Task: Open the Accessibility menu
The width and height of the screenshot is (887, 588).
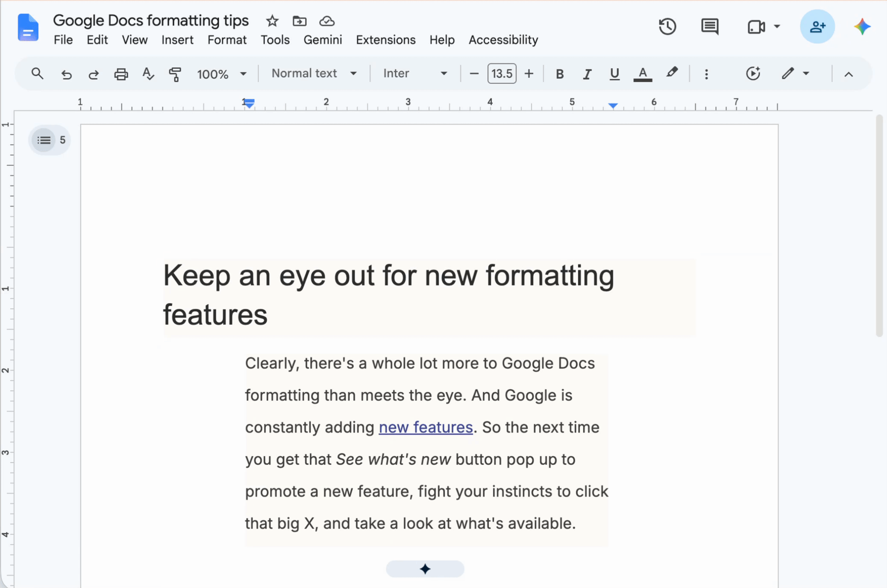Action: pyautogui.click(x=503, y=40)
